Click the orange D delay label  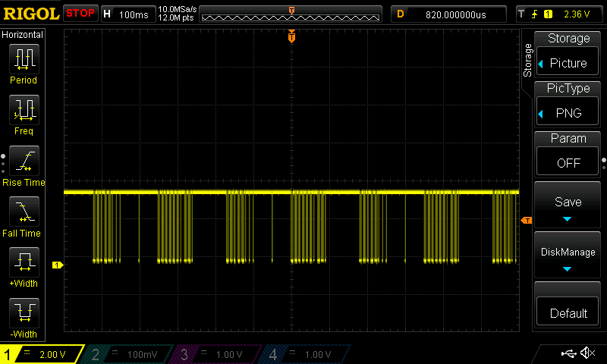point(401,14)
